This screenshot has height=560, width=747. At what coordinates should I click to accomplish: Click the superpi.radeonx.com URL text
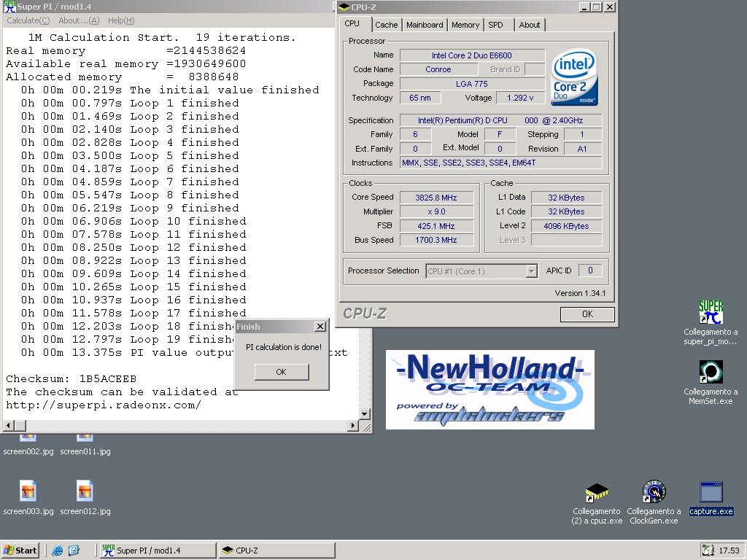coord(104,405)
